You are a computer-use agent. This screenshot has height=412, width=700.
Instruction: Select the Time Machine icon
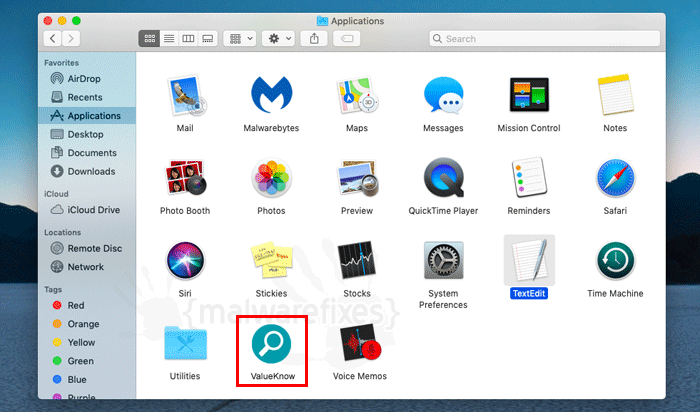click(x=615, y=260)
